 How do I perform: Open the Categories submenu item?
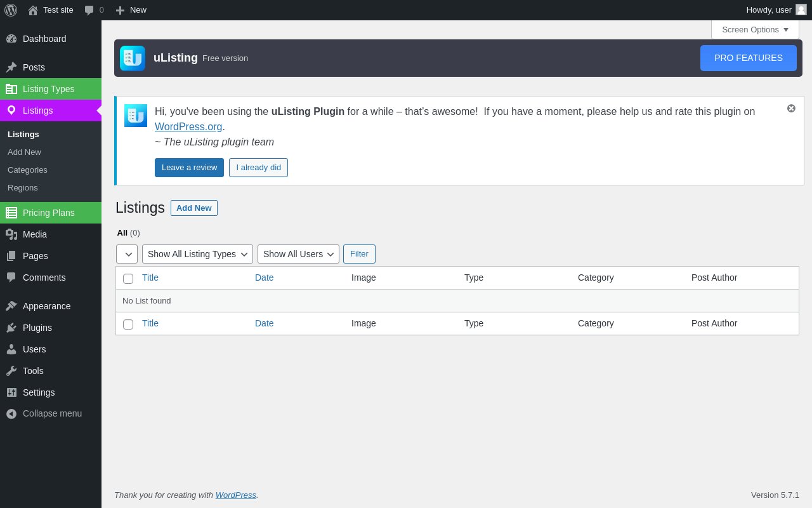click(x=27, y=170)
